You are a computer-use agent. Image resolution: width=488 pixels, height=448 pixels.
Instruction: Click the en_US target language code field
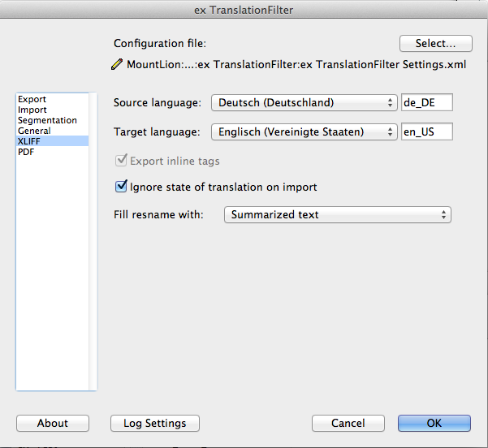click(426, 131)
